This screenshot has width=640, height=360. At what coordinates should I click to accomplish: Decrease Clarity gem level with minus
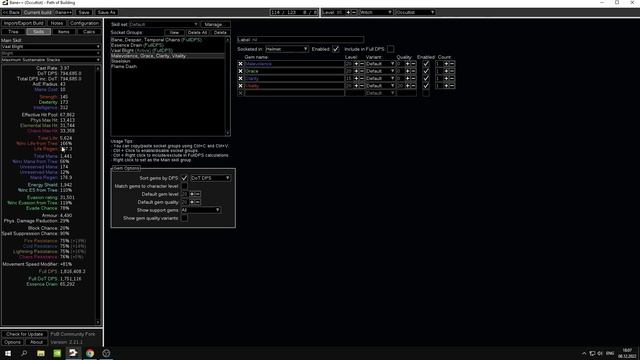(362, 78)
